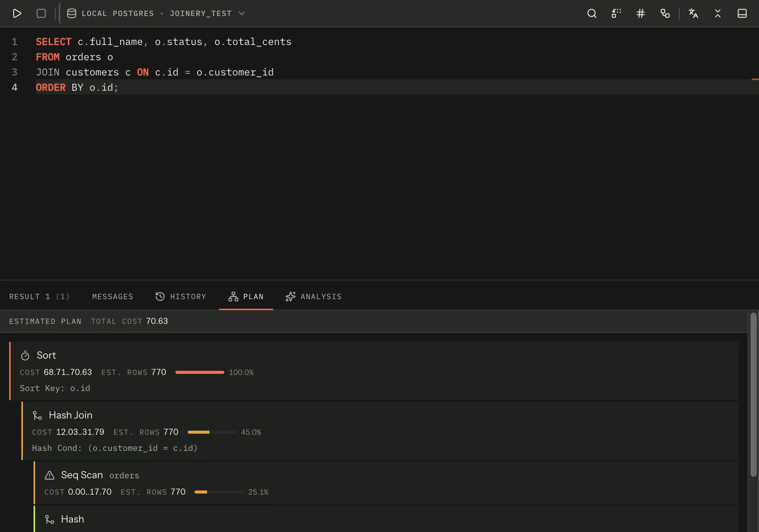Click the ORDER keyword on line 4
This screenshot has width=759, height=532.
(x=51, y=87)
